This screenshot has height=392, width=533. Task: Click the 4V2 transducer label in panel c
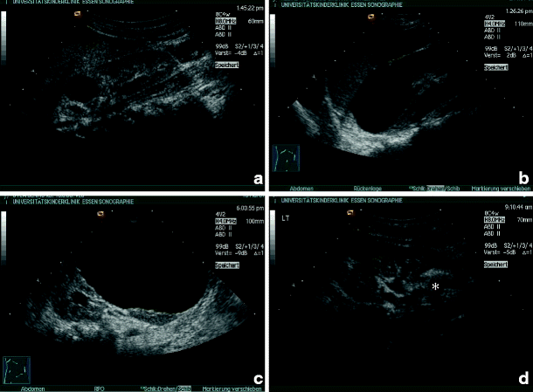pyautogui.click(x=220, y=215)
